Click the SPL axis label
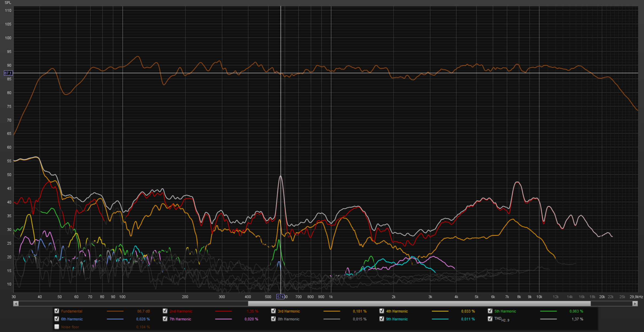 [8, 2]
